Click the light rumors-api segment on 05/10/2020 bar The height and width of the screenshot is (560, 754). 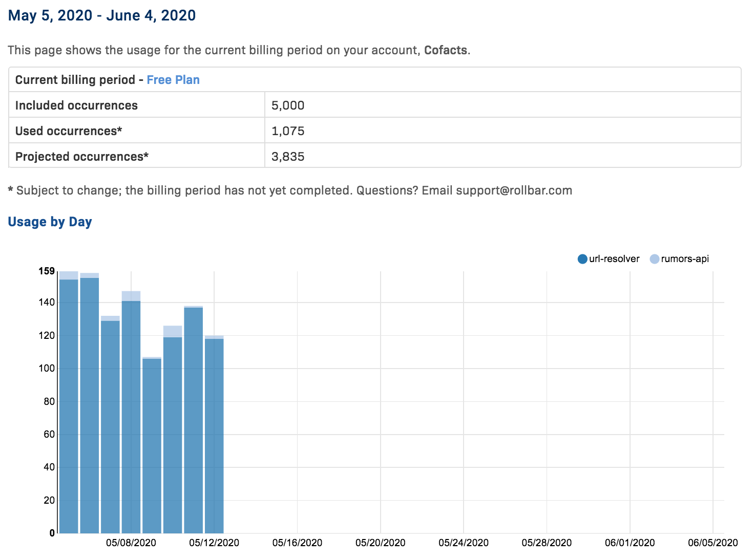(x=173, y=331)
